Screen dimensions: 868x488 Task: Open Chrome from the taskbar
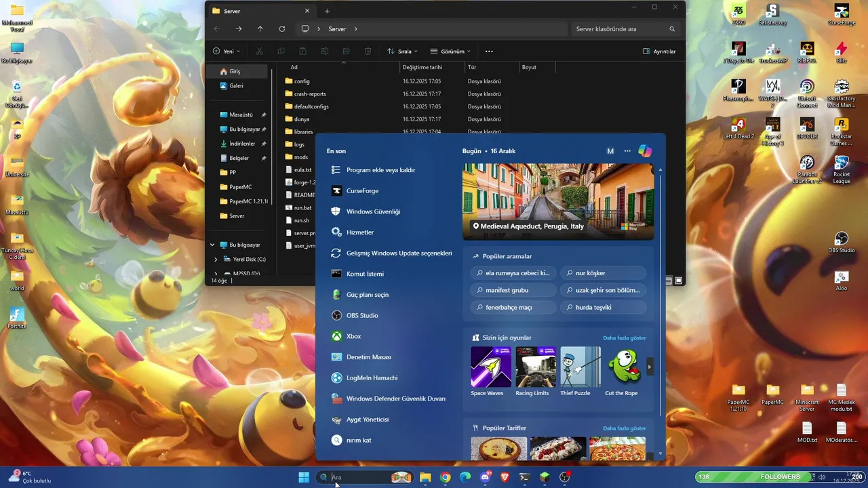pos(445,477)
